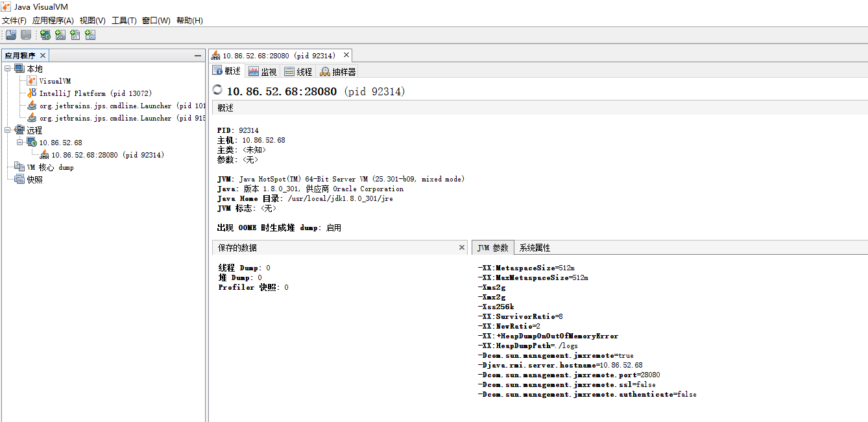Open the 窗口(W) menu

156,21
